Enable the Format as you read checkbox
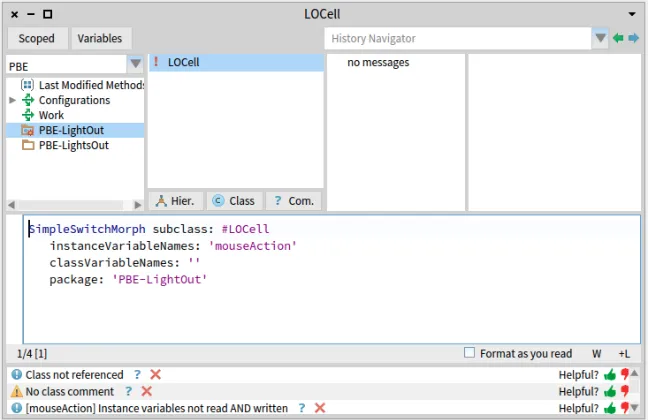Screen dimensions: 648x420 (469, 353)
